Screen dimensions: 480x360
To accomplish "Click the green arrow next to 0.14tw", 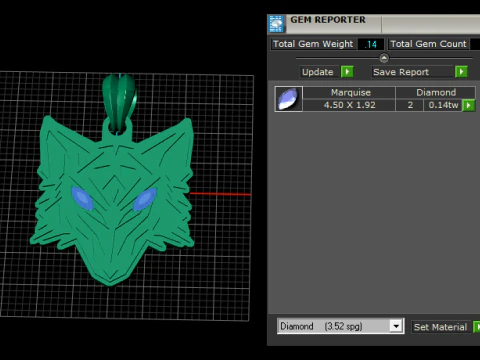I will pos(468,105).
